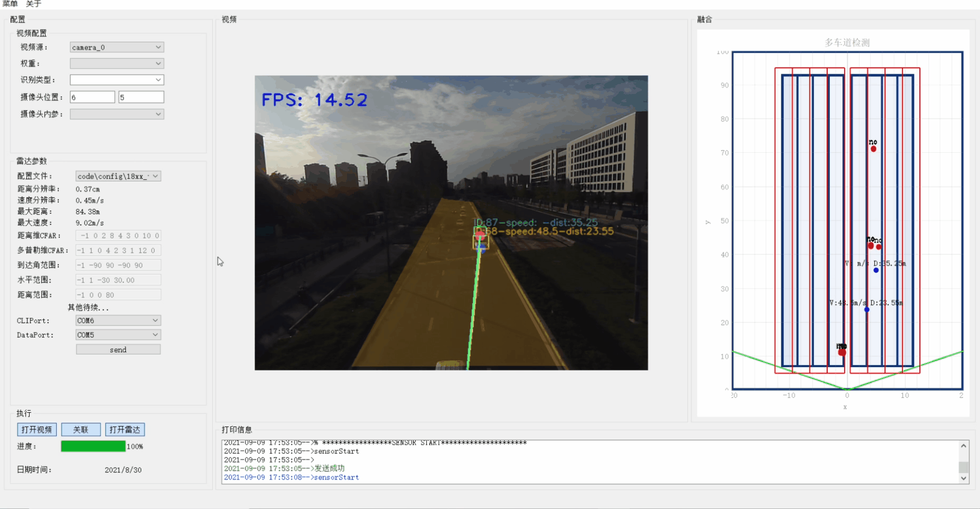Change the CLIPort from COM6
This screenshot has height=509, width=980.
click(x=118, y=320)
